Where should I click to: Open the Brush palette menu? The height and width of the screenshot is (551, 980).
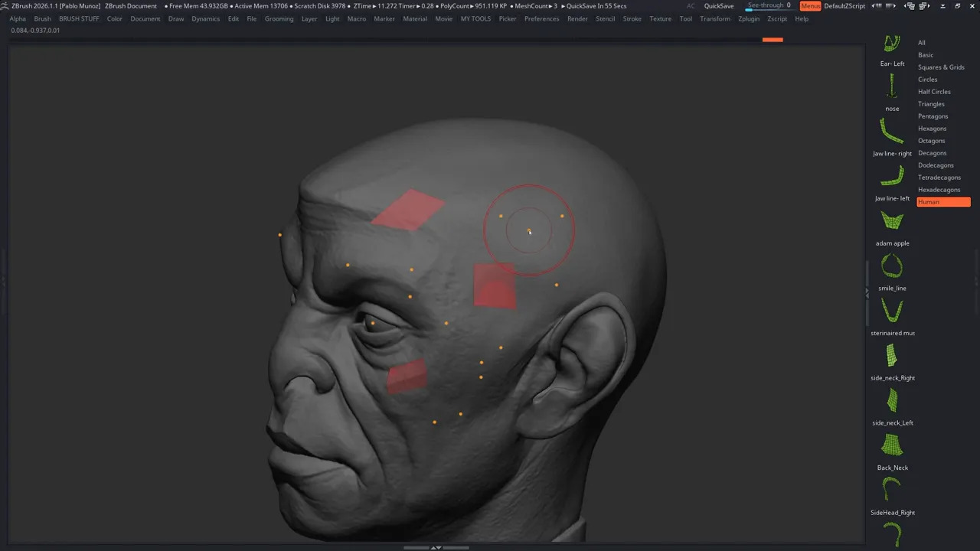[43, 18]
